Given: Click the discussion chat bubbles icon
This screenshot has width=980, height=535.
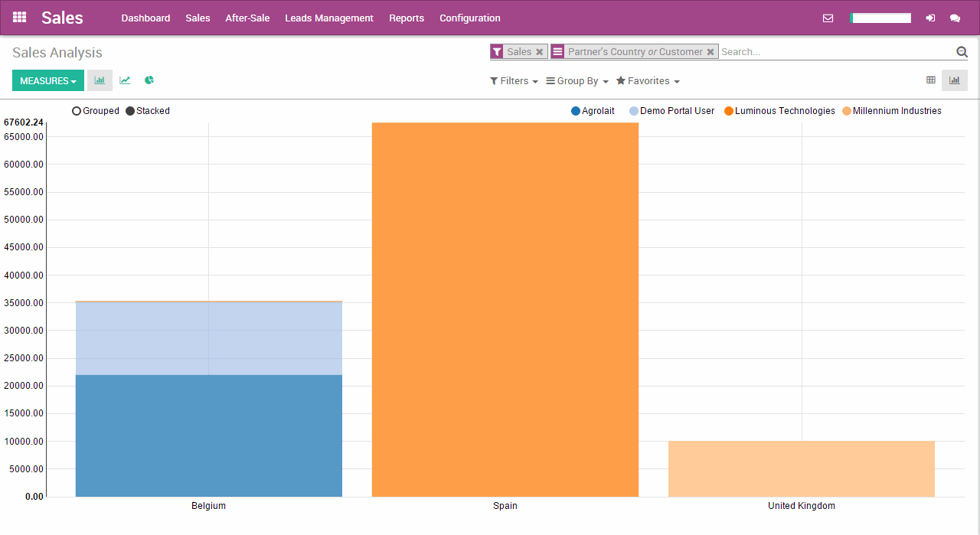Looking at the screenshot, I should coord(955,18).
